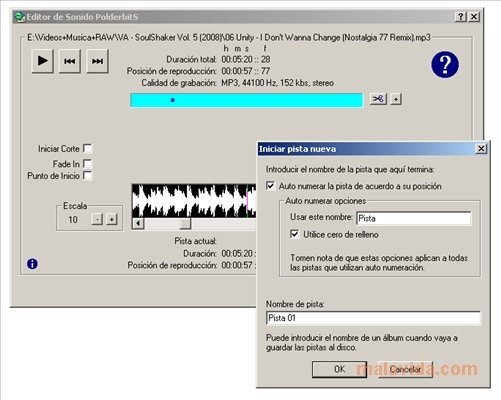Enable the Iniciar Corte checkbox
The height and width of the screenshot is (400, 501).
pyautogui.click(x=88, y=148)
